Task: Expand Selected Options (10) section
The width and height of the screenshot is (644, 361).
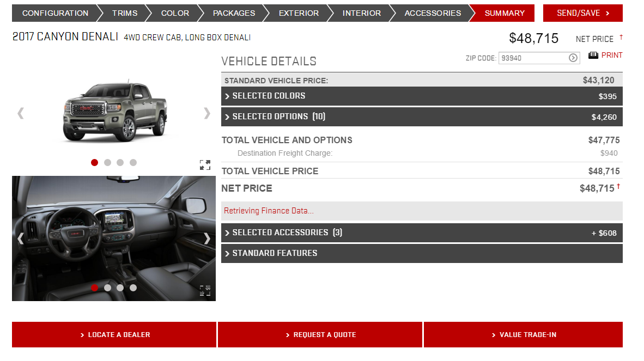Action: pyautogui.click(x=422, y=117)
